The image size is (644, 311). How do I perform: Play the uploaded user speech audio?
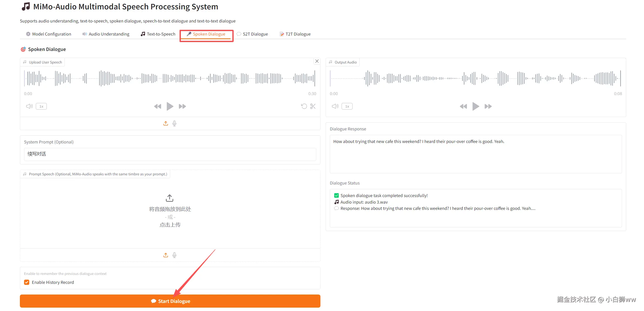coord(170,106)
